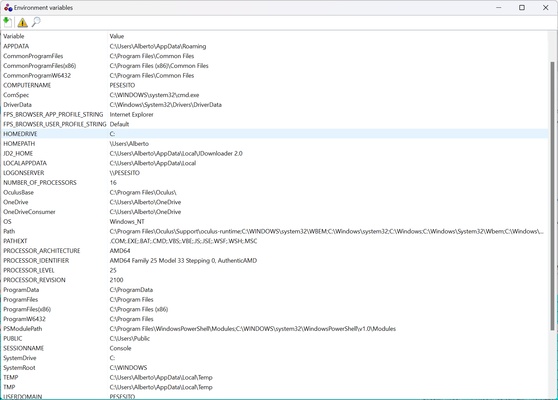Select FPS_BROWSER_USER_PROFILE_STRING variable name
Image resolution: width=558 pixels, height=400 pixels.
pyautogui.click(x=54, y=124)
